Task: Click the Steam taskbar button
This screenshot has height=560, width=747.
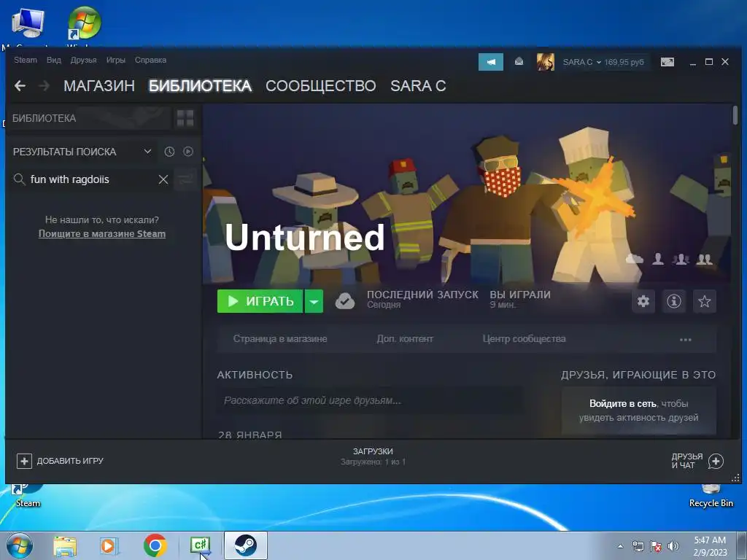Action: [245, 545]
